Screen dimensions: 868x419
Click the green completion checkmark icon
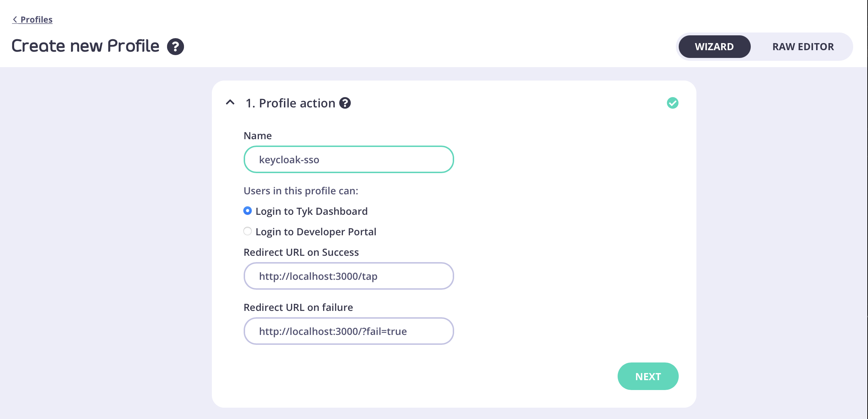[672, 103]
